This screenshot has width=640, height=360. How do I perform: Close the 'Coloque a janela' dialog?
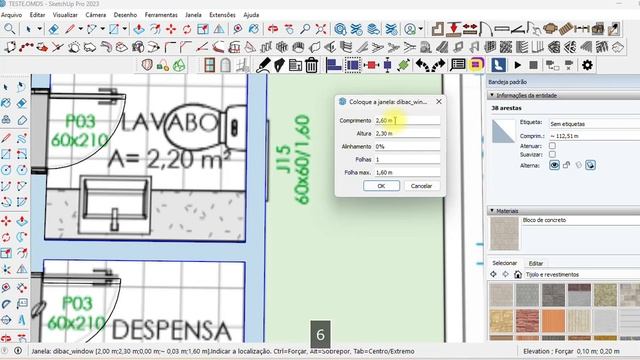439,101
